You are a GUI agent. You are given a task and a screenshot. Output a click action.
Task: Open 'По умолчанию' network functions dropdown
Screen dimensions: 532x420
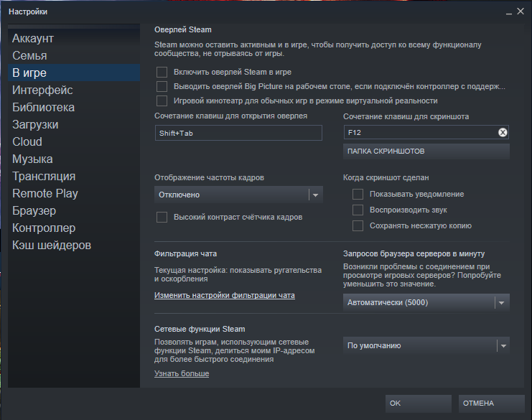pyautogui.click(x=426, y=346)
